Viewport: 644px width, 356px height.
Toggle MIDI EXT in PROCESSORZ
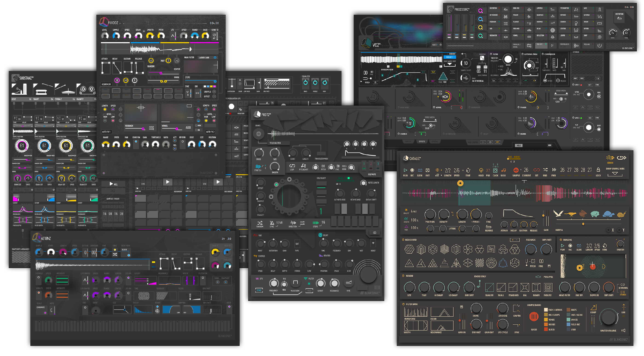541,46
